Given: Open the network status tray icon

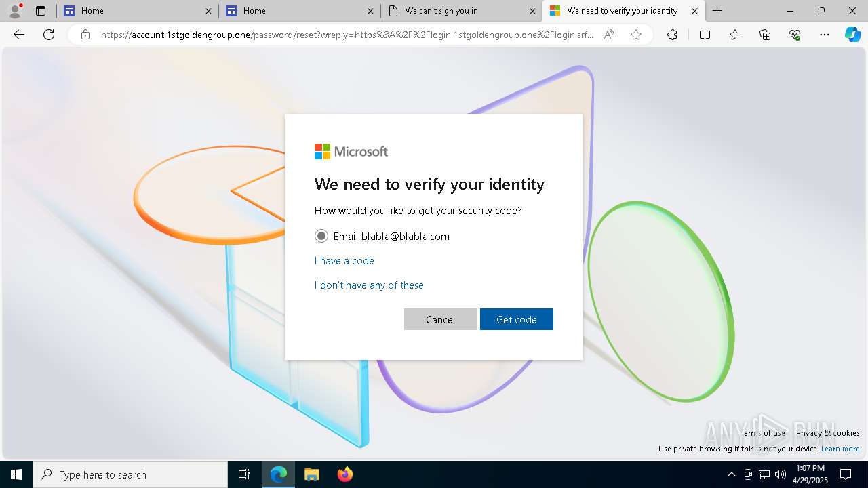Looking at the screenshot, I should (764, 474).
